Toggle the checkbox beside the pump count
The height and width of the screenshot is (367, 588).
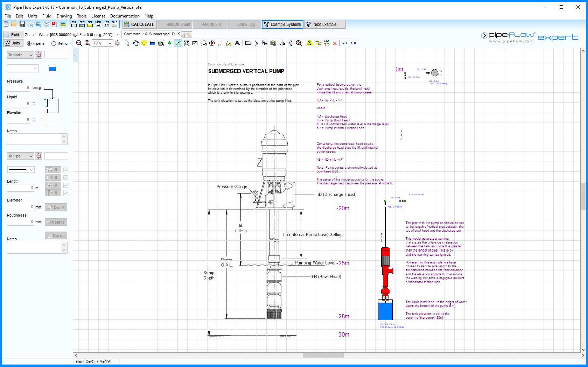(65, 193)
